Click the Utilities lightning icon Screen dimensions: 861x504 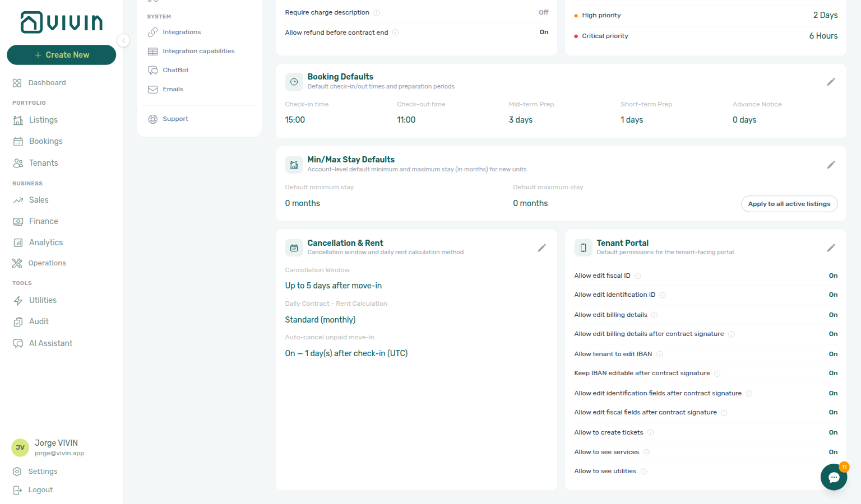18,301
